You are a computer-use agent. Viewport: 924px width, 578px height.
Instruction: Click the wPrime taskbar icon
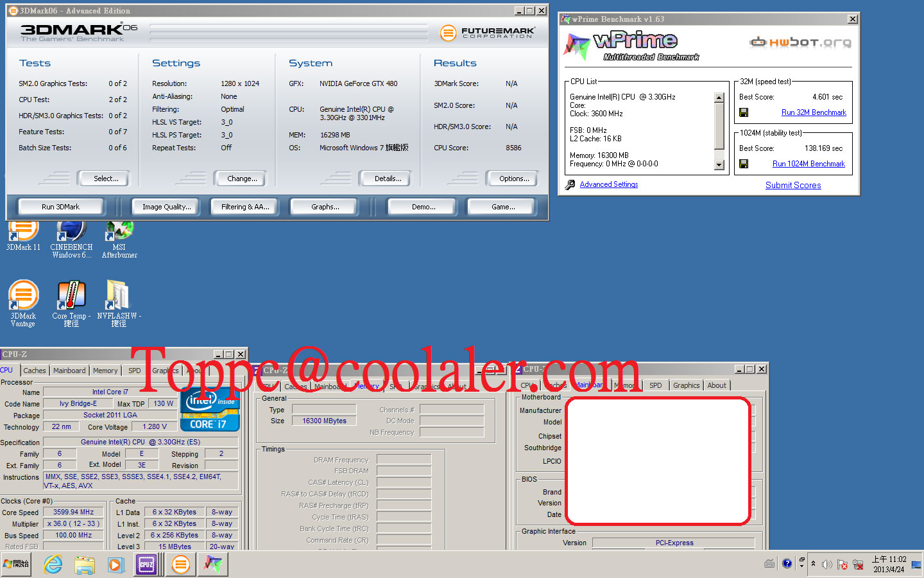(213, 565)
